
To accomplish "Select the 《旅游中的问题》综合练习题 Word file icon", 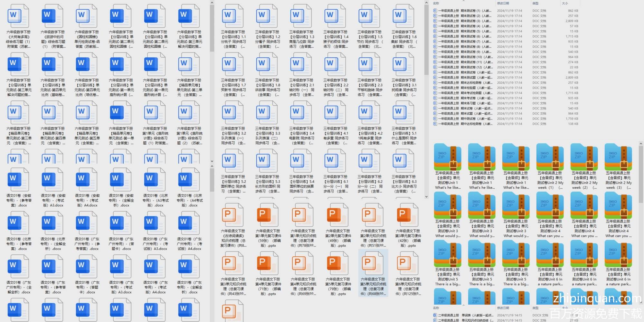I will click(52, 16).
